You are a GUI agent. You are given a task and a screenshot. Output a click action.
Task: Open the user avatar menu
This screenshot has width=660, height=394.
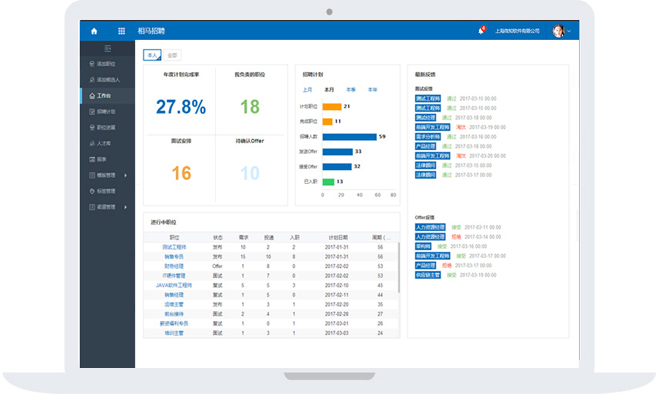point(558,31)
